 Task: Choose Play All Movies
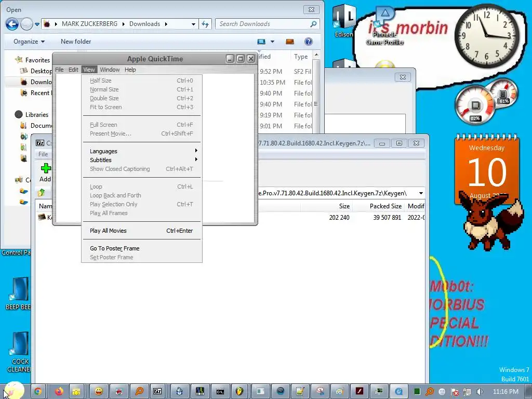coord(142,231)
